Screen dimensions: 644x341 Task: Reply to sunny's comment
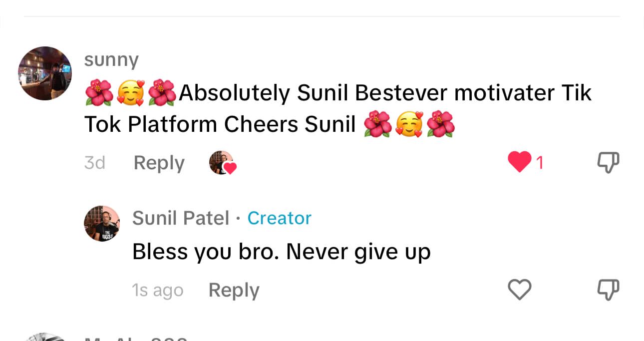click(x=159, y=163)
